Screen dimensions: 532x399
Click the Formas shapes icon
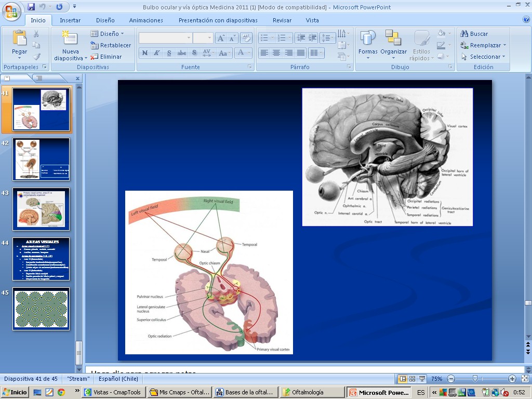(368, 45)
